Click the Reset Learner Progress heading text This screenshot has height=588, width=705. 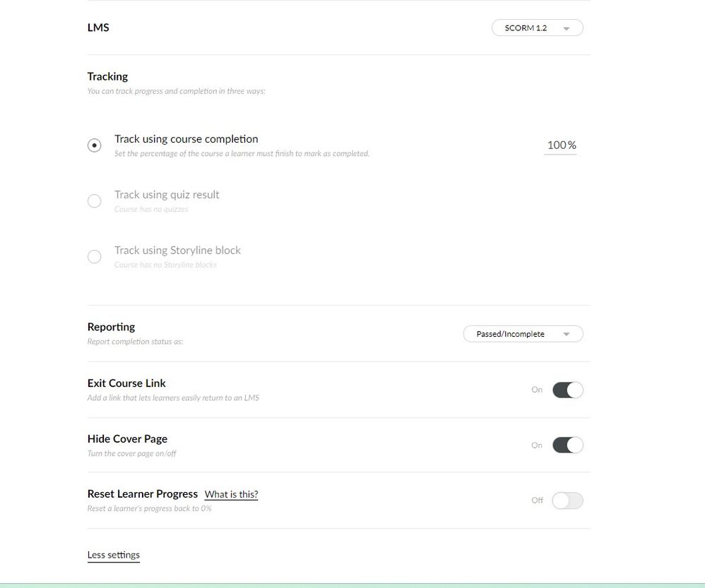pyautogui.click(x=143, y=494)
